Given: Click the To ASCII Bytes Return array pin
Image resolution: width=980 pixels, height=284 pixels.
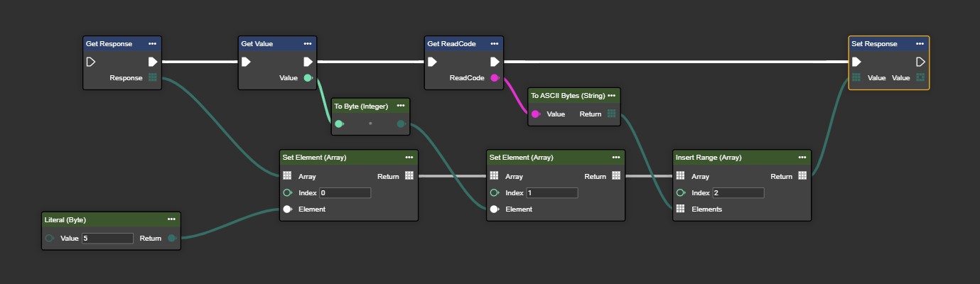Looking at the screenshot, I should click(612, 114).
